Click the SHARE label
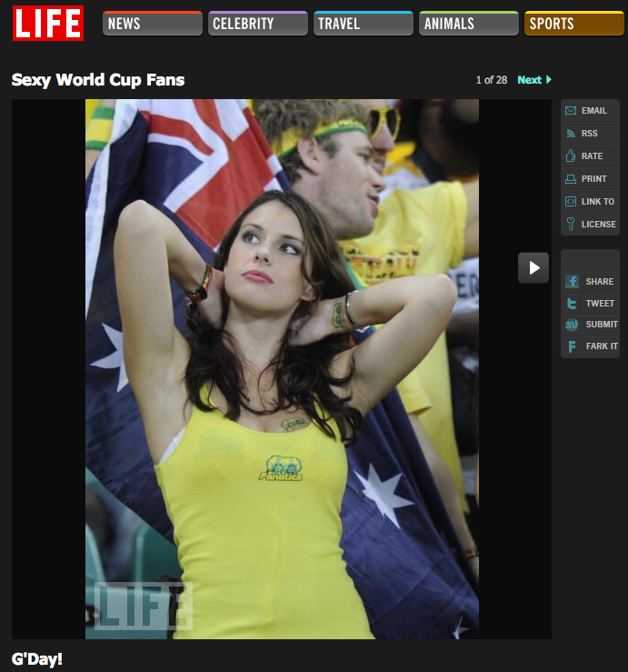Screen dimensions: 628x672 600,282
